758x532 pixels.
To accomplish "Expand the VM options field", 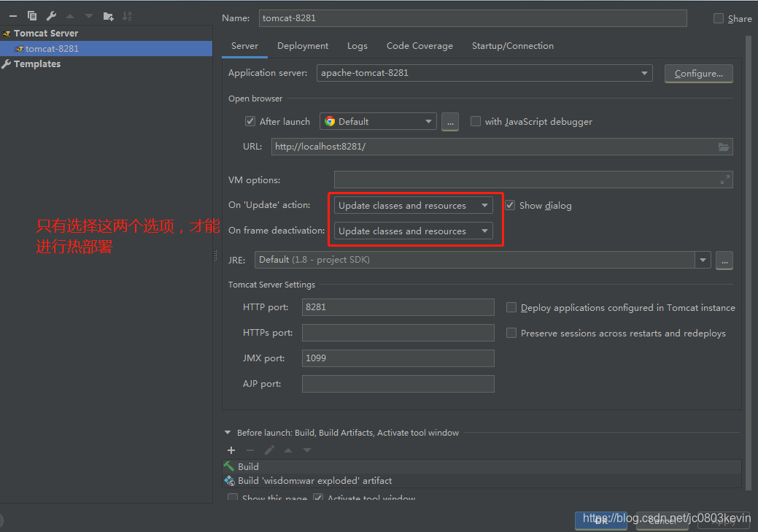I will [x=724, y=180].
